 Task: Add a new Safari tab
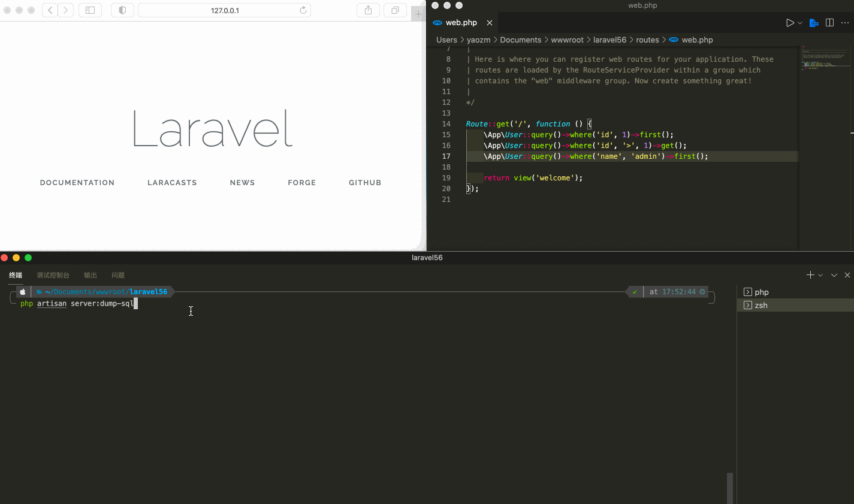[418, 14]
